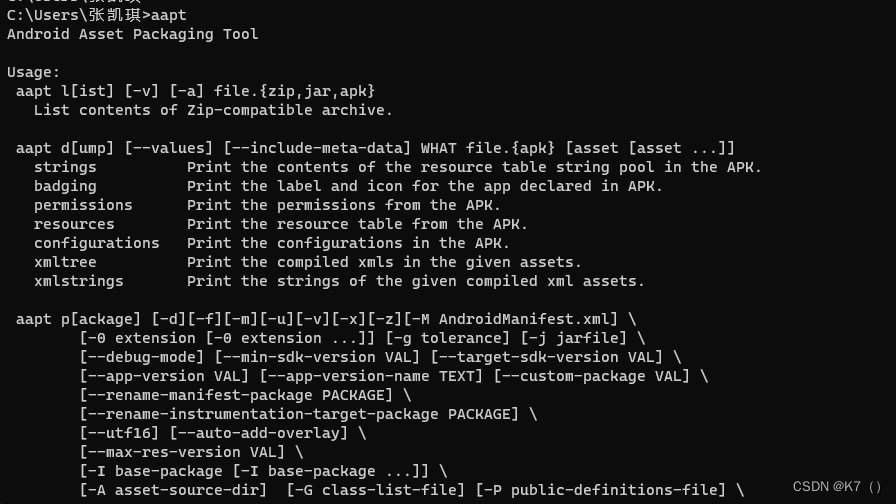Image resolution: width=896 pixels, height=504 pixels.
Task: Click the 'aapt' command typed at prompt
Action: pyautogui.click(x=169, y=15)
